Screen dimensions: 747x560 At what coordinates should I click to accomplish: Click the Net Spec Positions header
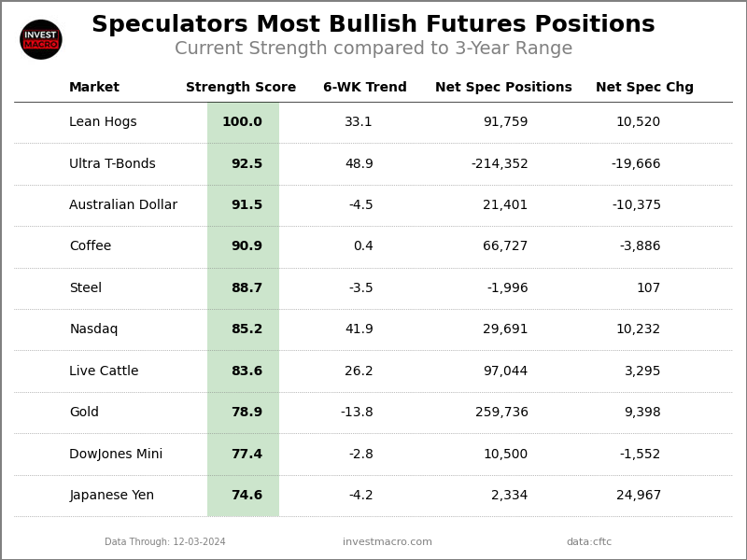pyautogui.click(x=503, y=88)
